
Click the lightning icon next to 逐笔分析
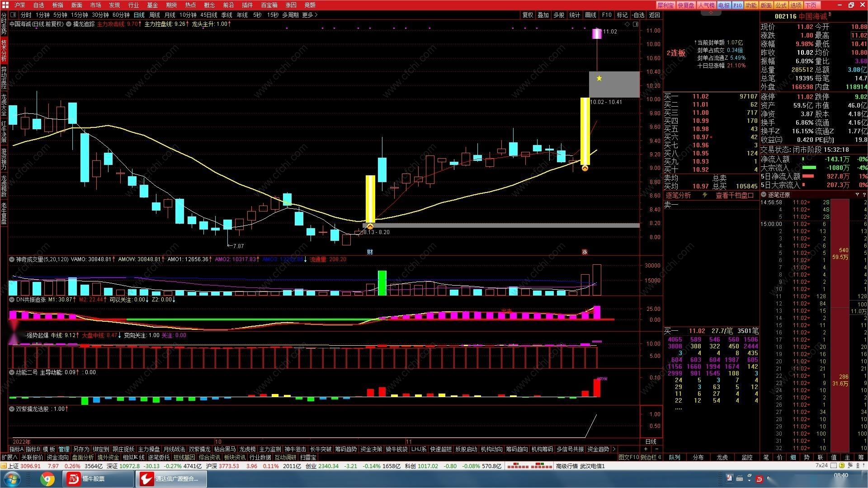coord(704,195)
